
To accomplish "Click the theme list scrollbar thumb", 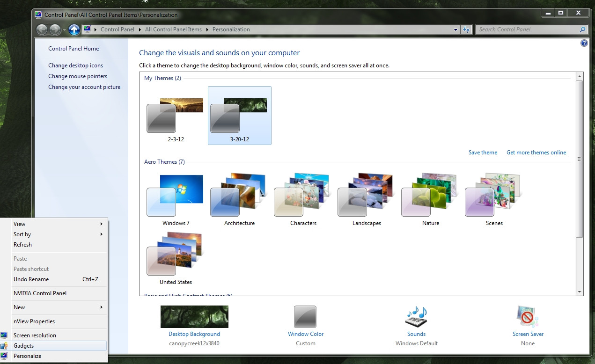I will 580,159.
